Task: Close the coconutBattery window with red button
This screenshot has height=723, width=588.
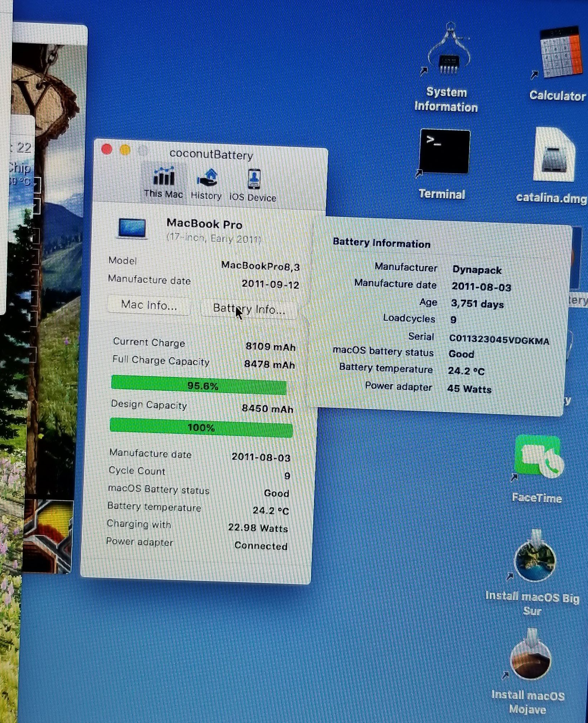Action: pos(107,149)
